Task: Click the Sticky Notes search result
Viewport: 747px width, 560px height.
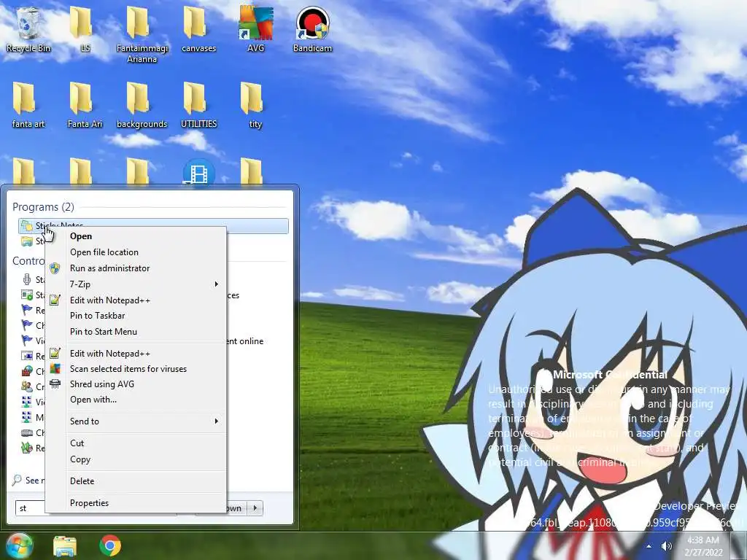Action: [x=153, y=226]
